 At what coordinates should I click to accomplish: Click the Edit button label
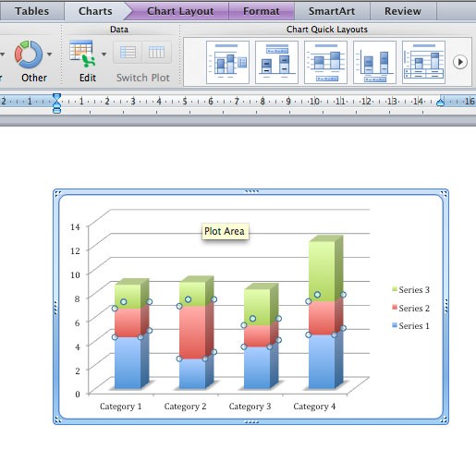(x=88, y=78)
